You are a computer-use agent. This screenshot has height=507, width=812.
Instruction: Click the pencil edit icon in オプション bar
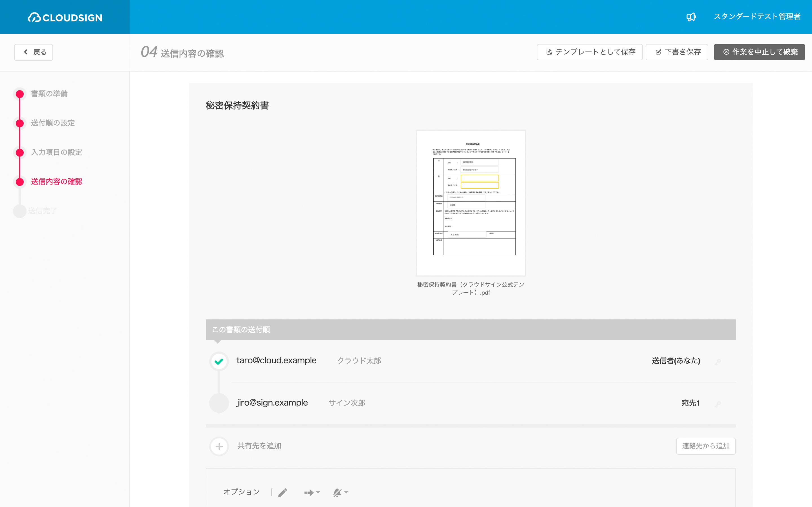pos(283,491)
